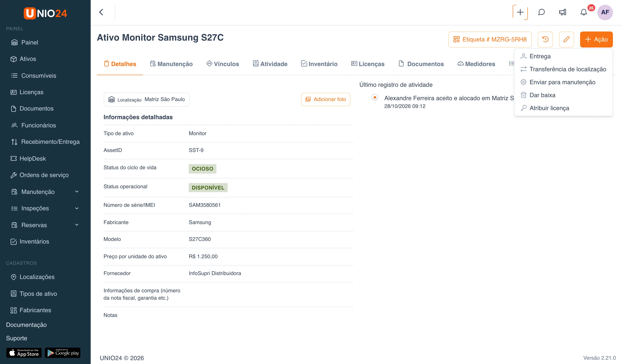Choose Atribuir licença menu item
622x364 pixels.
[x=563, y=108]
